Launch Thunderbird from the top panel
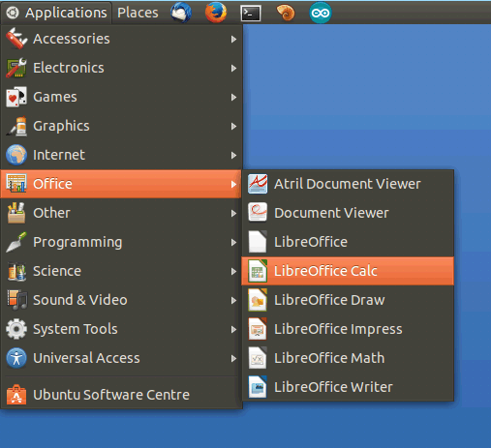This screenshot has height=448, width=491. pos(181,13)
